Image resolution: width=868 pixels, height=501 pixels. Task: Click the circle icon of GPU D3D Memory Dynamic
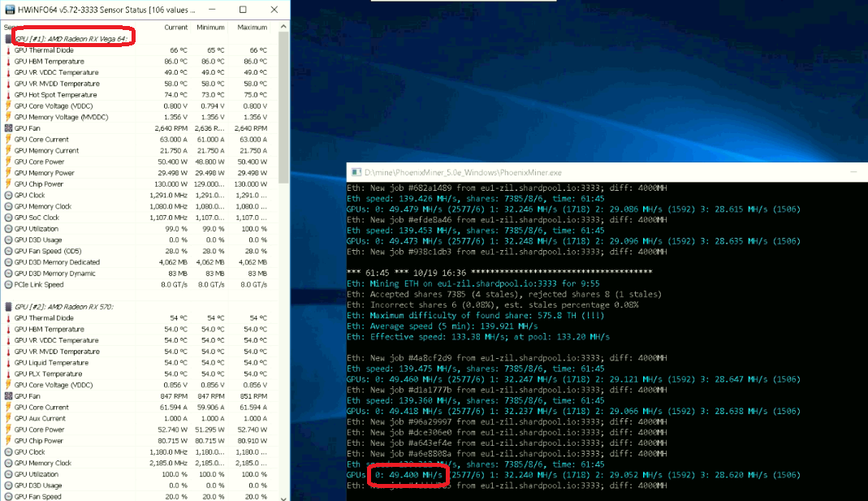(x=8, y=274)
